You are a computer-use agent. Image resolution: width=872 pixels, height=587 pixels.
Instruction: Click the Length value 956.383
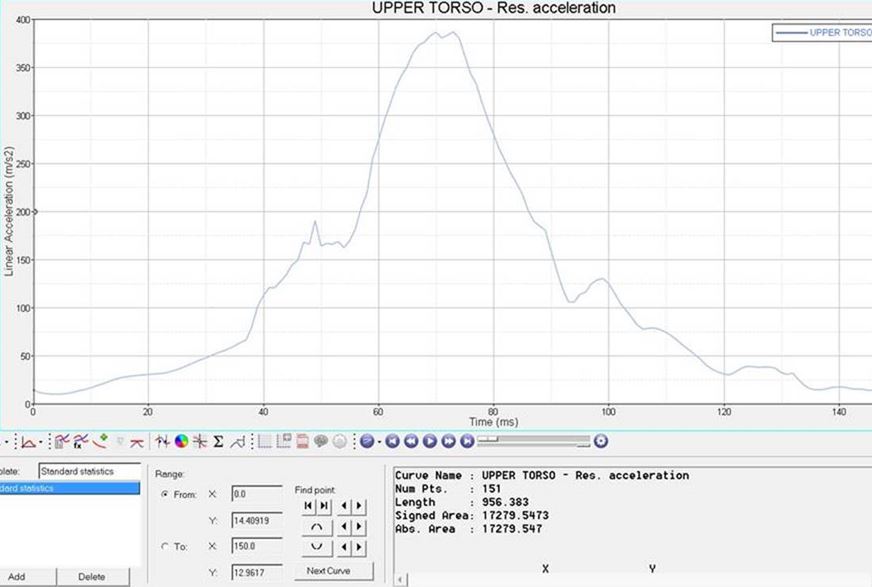(x=506, y=502)
